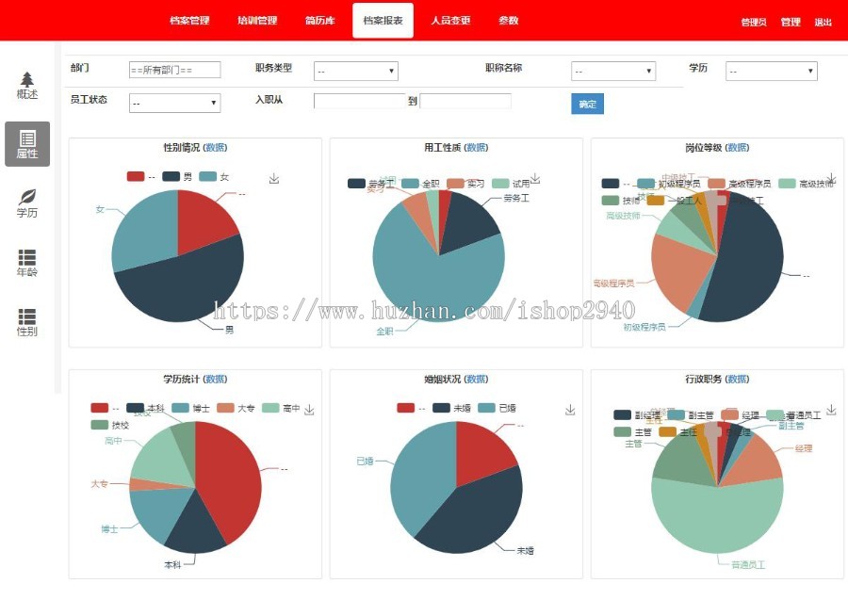
Task: Toggle 高级程序员 legend entry in 岗位等级 chart
Action: tap(740, 184)
